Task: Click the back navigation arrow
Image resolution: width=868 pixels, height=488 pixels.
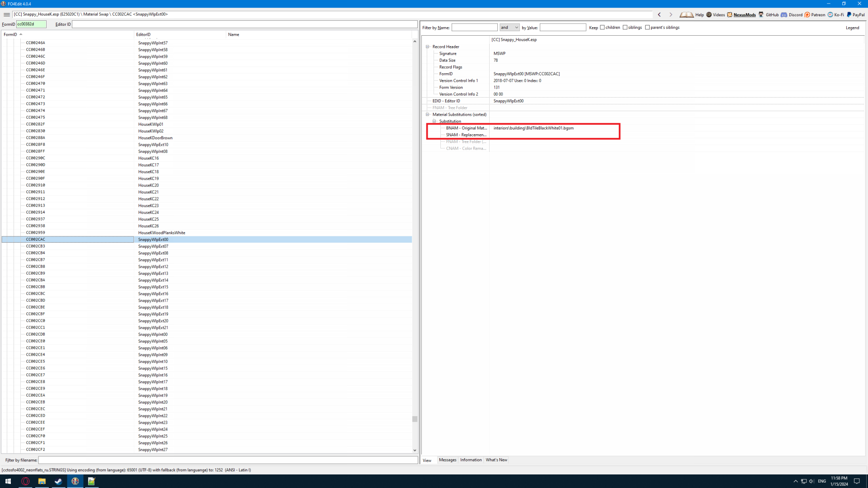Action: click(x=659, y=14)
